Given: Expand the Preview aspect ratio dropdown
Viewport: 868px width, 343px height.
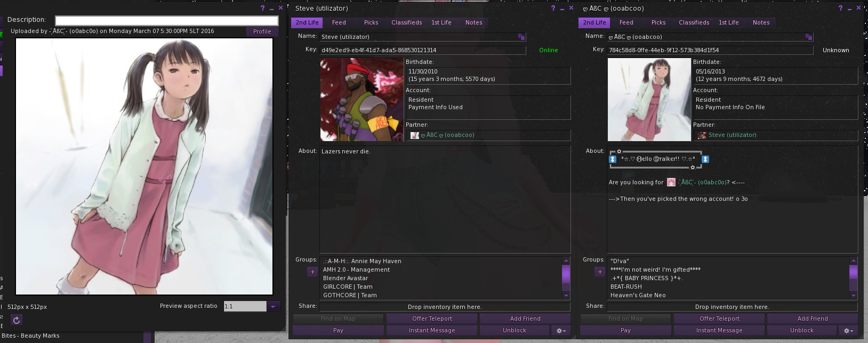Looking at the screenshot, I should pyautogui.click(x=273, y=306).
